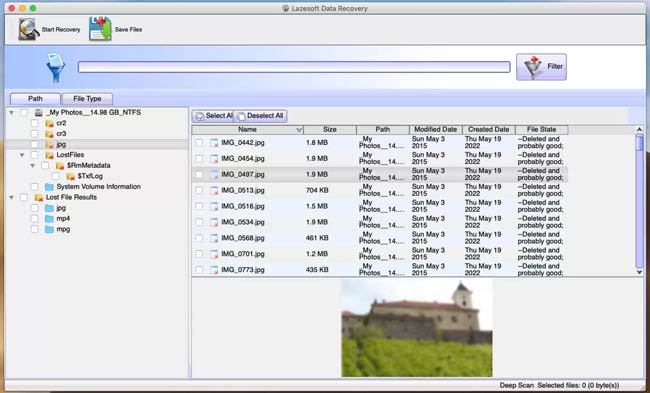
Task: Click the file list scrollbar thumb
Action: [x=639, y=142]
